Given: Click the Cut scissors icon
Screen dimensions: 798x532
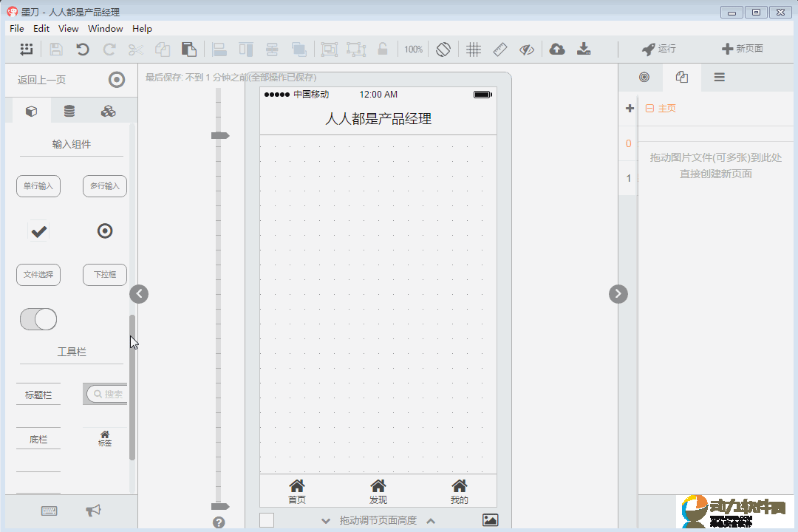Looking at the screenshot, I should click(x=135, y=50).
